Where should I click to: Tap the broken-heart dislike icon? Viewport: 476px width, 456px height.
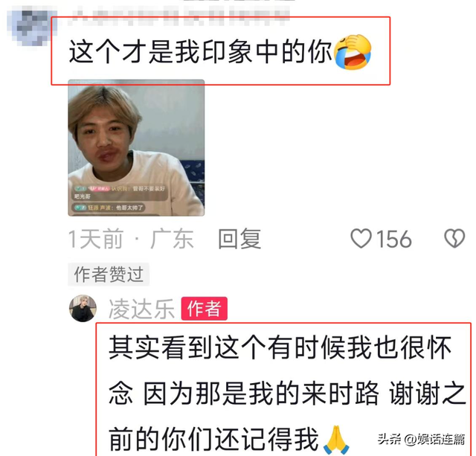click(454, 238)
